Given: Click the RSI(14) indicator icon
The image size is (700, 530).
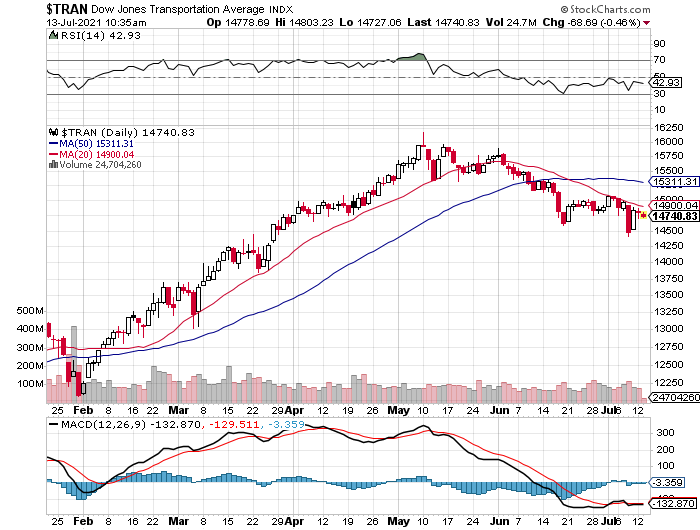Looking at the screenshot, I should (x=54, y=35).
